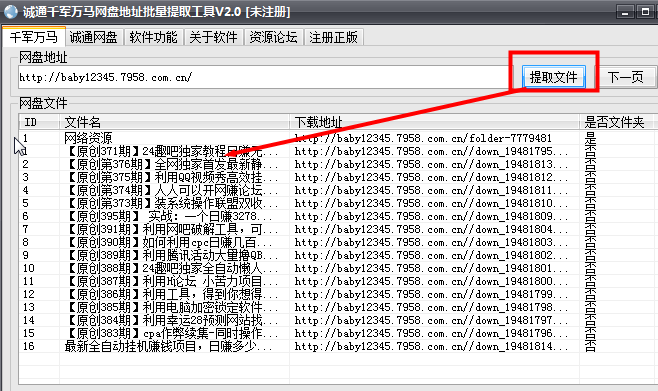Select the 千军万马 tab

(34, 37)
